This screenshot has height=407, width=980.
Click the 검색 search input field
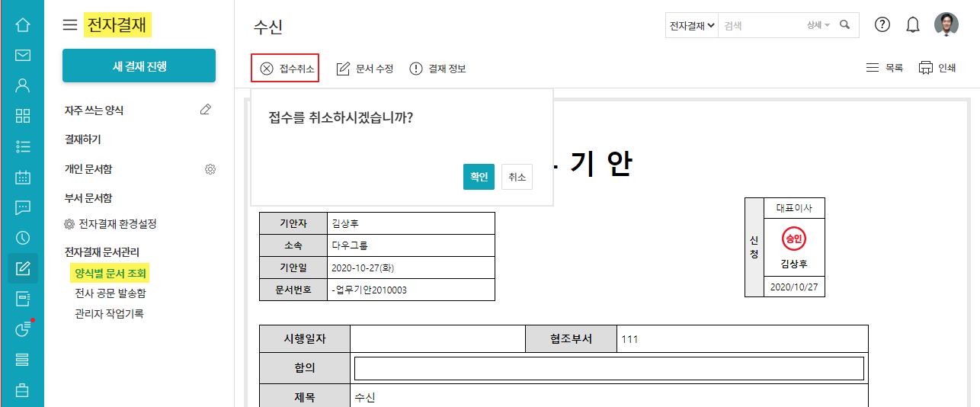click(762, 25)
